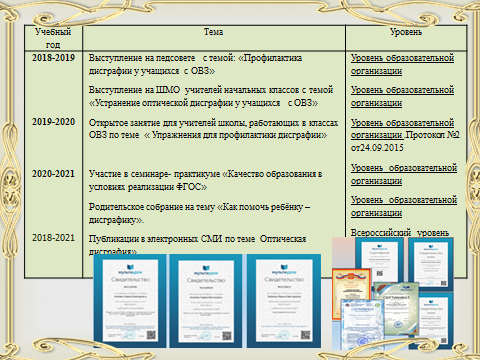The image size is (480, 360).
Task: Click the Мультиурок book logo on the middle certificate
Action: 206,268
